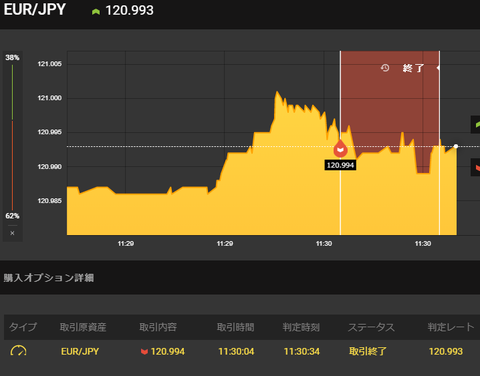480x376 pixels.
Task: Click the 120.985 price axis label
Action: pyautogui.click(x=49, y=201)
